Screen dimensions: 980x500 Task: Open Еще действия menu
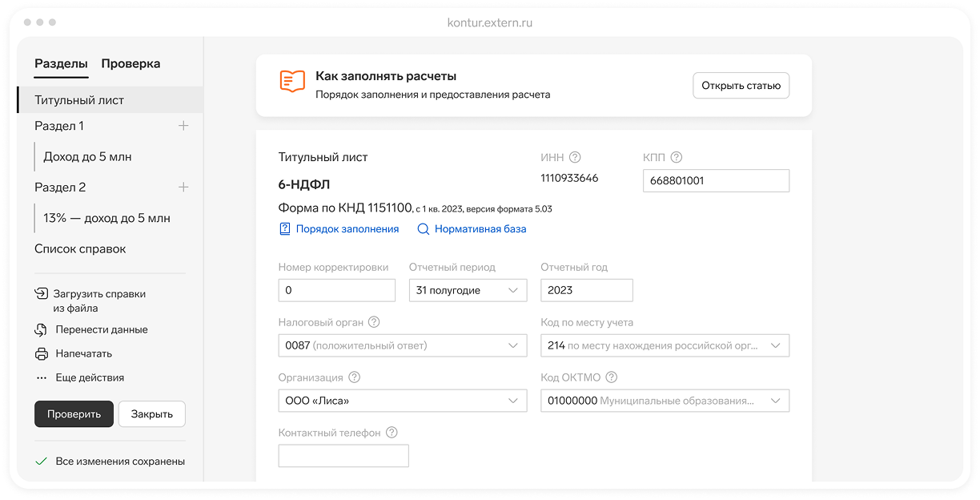[x=89, y=377]
